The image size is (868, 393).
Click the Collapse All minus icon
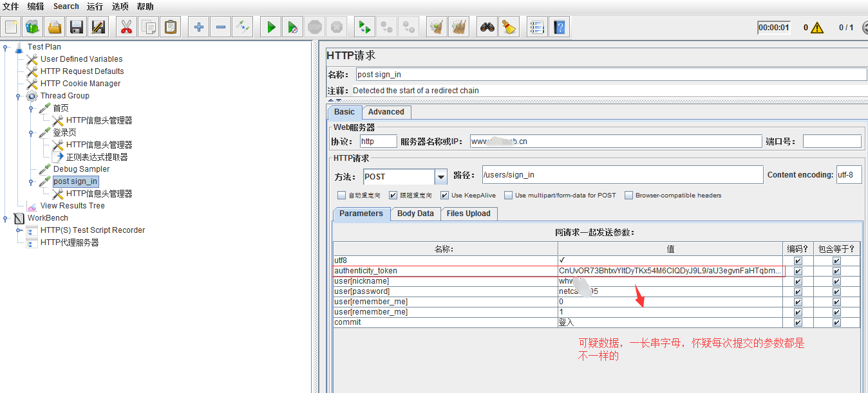220,27
